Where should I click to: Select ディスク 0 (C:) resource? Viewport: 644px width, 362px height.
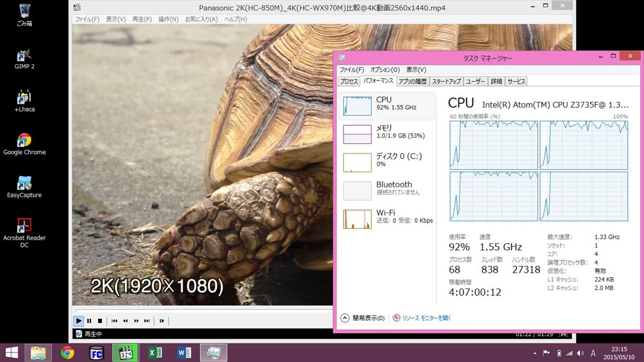pos(387,163)
